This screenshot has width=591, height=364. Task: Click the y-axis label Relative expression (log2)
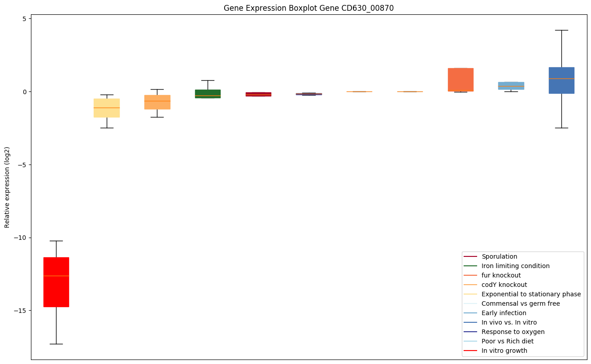tap(7, 187)
